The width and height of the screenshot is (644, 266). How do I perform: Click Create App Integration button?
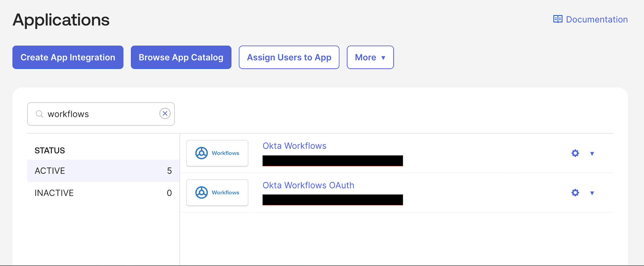[x=68, y=57]
